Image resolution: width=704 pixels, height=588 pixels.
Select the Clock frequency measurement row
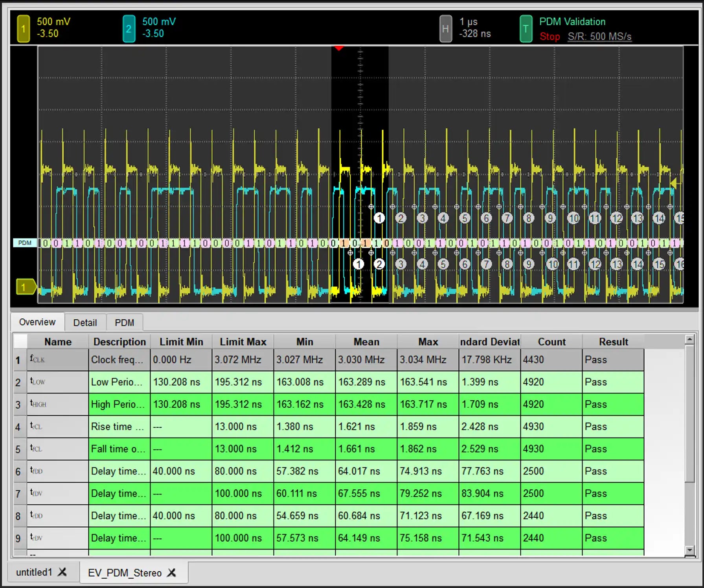coord(117,359)
